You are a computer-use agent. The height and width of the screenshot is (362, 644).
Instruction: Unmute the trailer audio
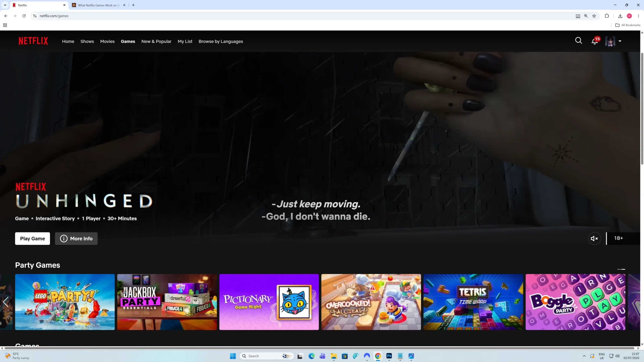[594, 238]
